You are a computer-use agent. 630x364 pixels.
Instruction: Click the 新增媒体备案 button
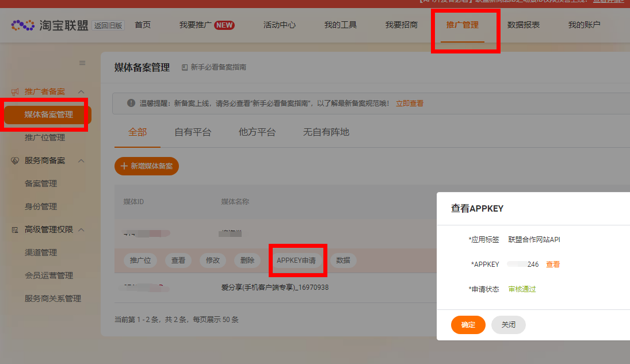147,166
